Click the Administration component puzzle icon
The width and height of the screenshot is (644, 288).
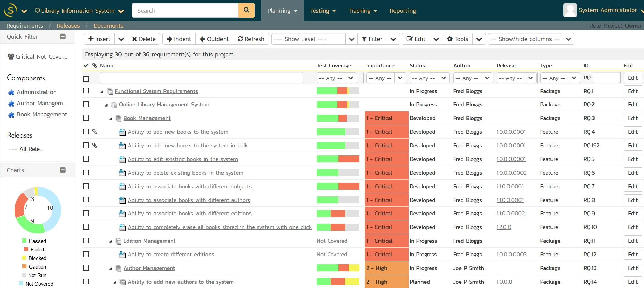[x=11, y=92]
